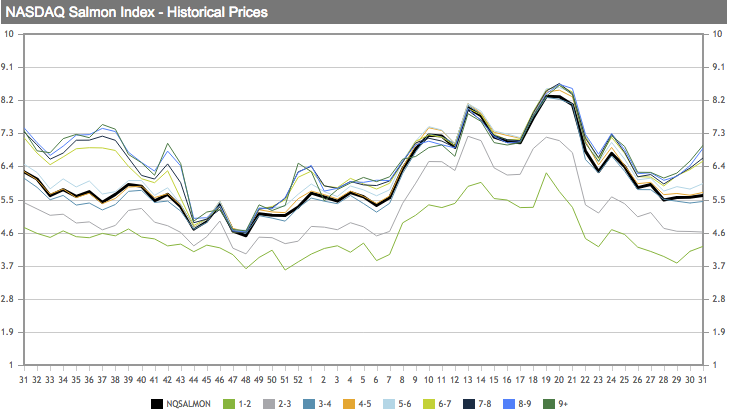Click week 8 on the x-axis
This screenshot has width=730, height=413.
coord(402,380)
